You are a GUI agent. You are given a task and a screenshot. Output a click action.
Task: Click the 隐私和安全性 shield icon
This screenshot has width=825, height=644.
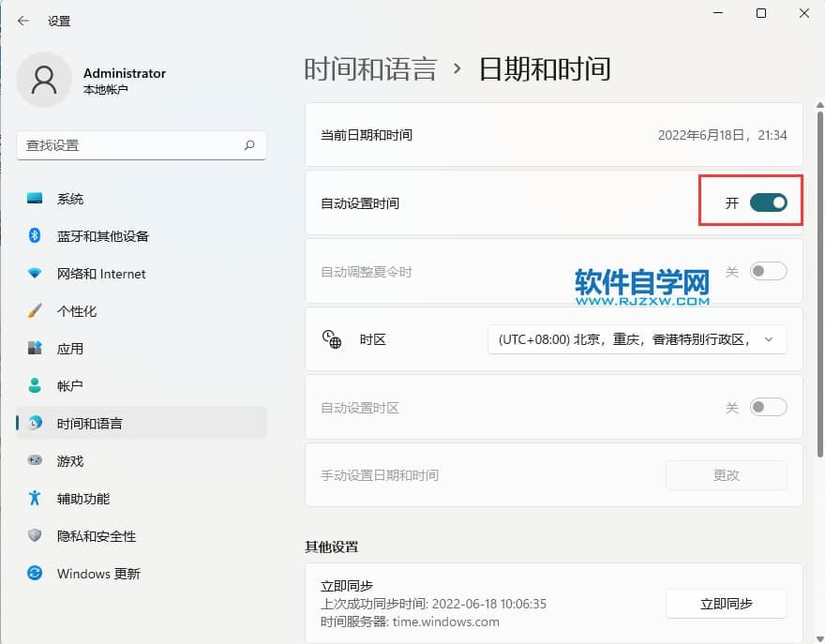click(x=35, y=536)
